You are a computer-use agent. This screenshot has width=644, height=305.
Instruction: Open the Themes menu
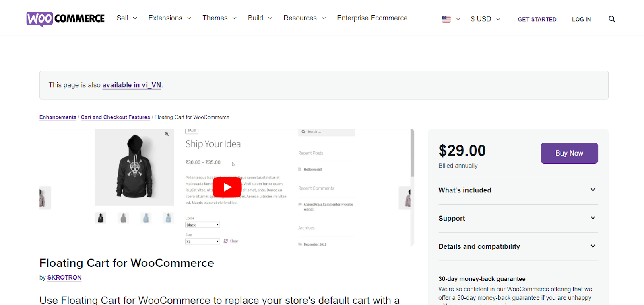pyautogui.click(x=219, y=18)
